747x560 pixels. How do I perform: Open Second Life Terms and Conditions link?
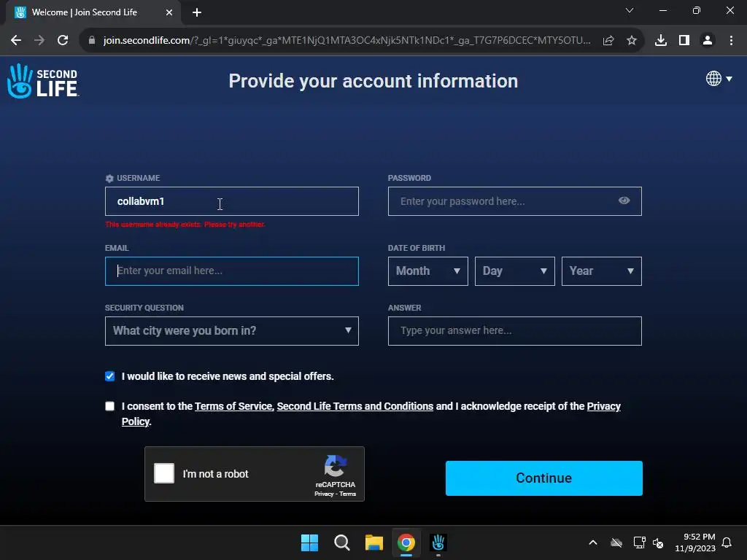[x=355, y=406]
